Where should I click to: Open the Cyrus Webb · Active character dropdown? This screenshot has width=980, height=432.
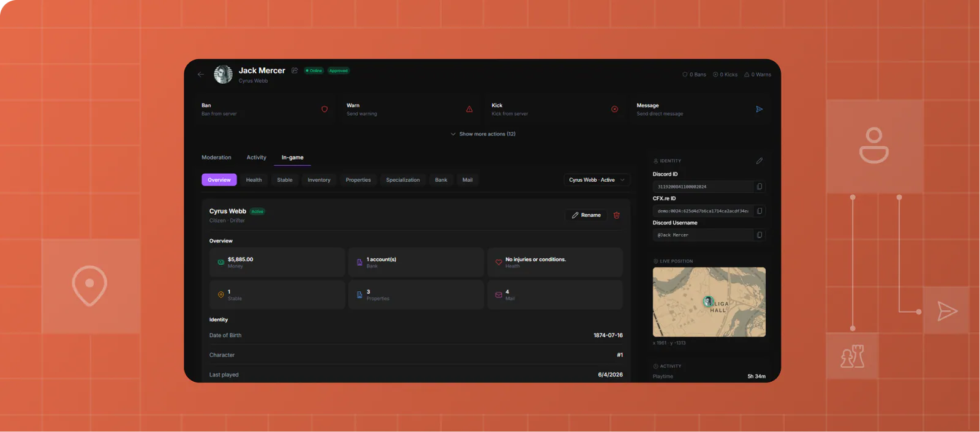[x=597, y=180]
